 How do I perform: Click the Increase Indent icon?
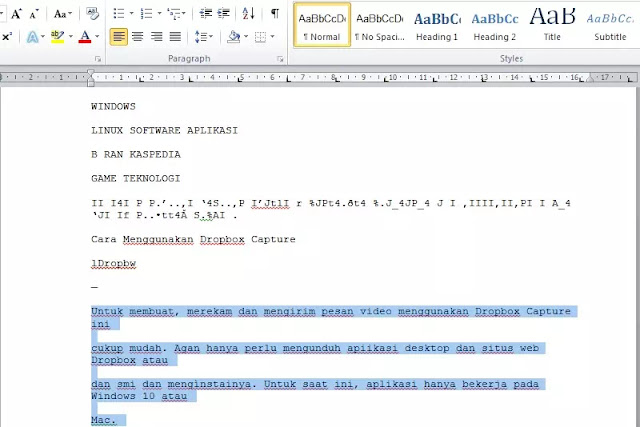tap(223, 13)
